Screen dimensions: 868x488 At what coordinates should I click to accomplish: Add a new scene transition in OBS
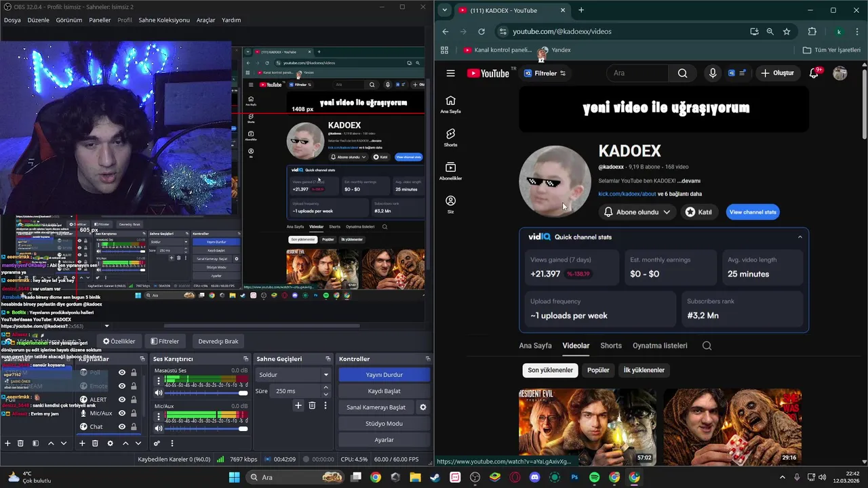298,405
